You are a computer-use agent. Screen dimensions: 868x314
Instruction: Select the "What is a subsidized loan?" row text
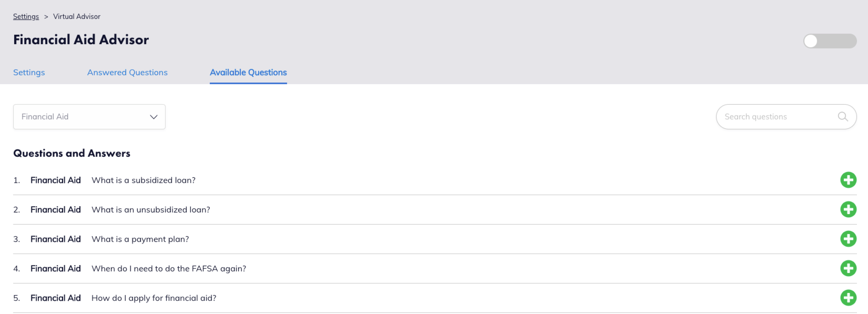click(x=144, y=180)
